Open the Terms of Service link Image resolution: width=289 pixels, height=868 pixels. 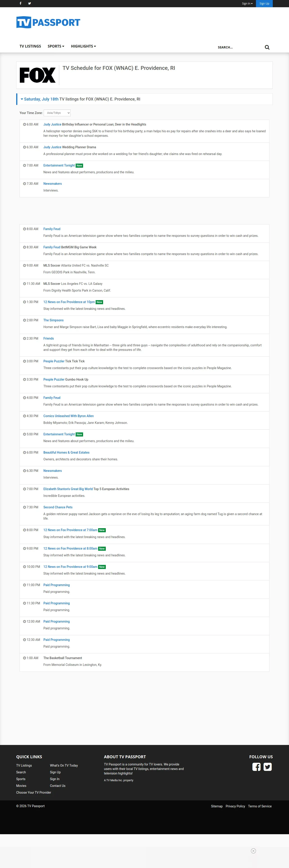tap(260, 806)
